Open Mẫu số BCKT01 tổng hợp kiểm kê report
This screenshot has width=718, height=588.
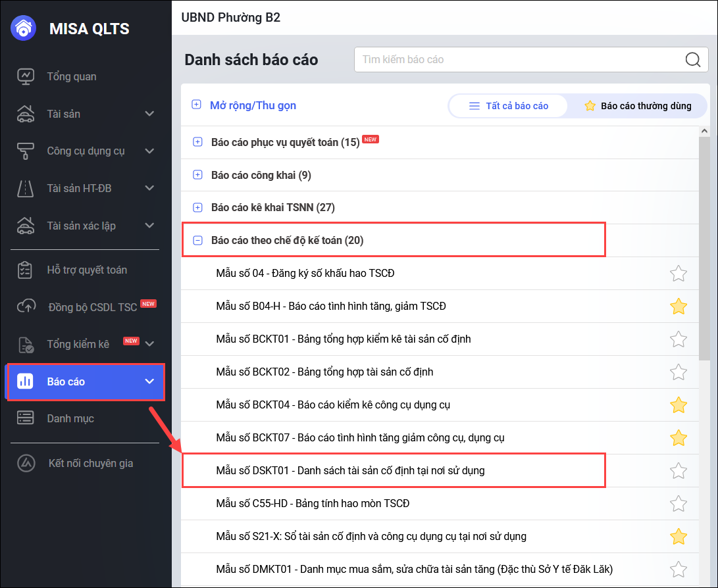click(344, 339)
